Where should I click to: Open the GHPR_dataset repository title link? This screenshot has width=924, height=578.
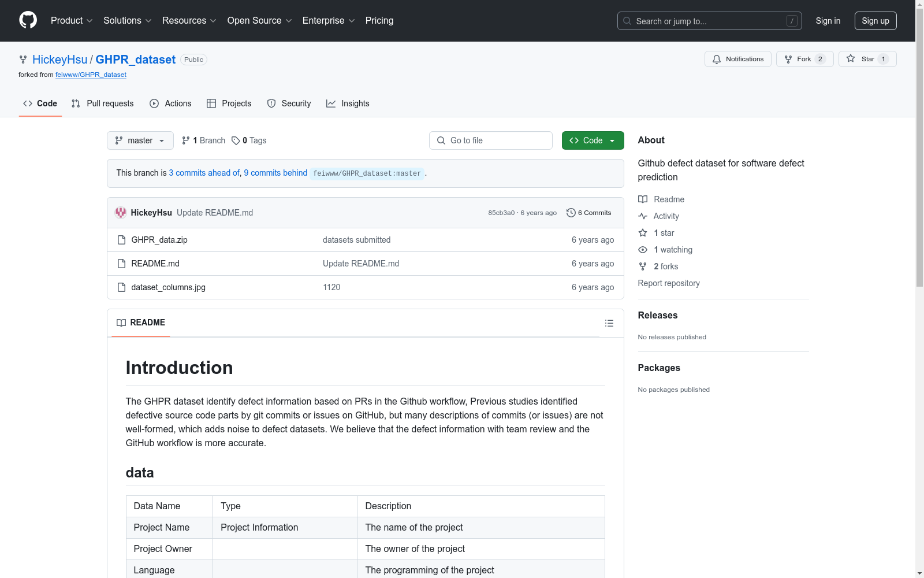pyautogui.click(x=136, y=60)
